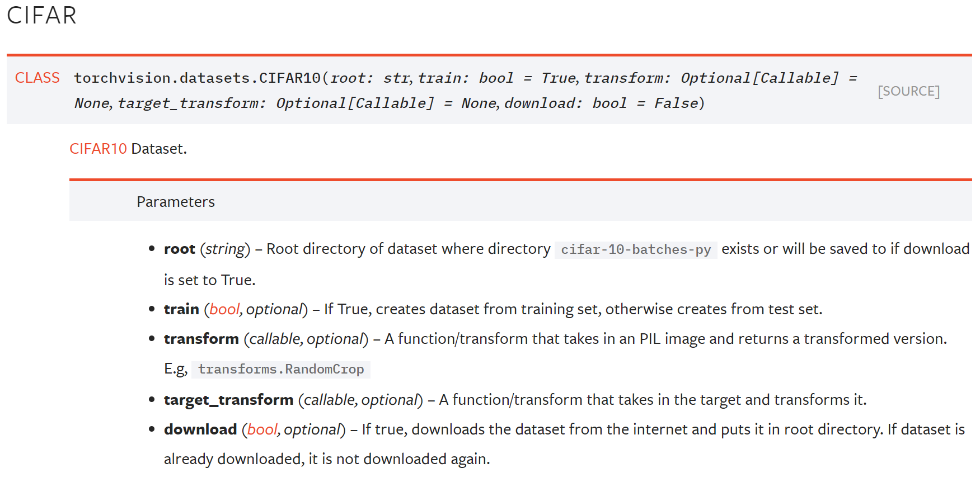Click 'root: str' in the class signature

click(369, 78)
